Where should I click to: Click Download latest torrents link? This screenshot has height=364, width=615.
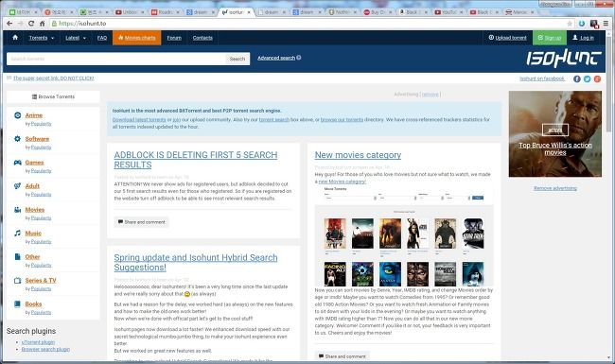(x=139, y=119)
